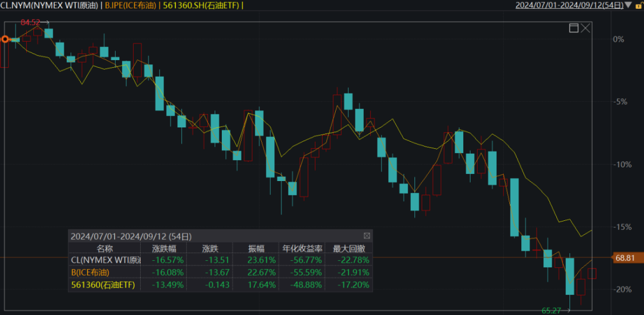Click the -13.51 price change cell
644x315 pixels.
click(218, 260)
